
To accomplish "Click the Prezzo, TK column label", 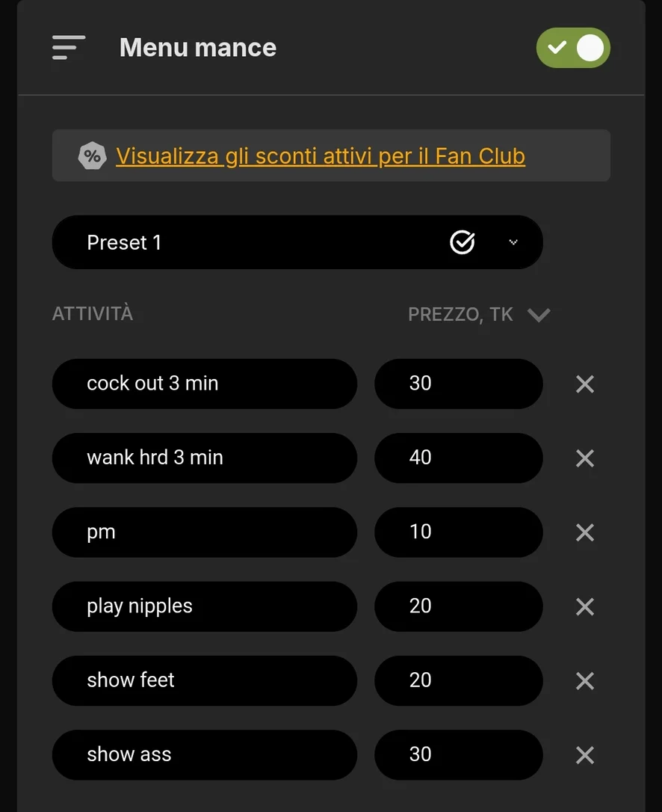I will [460, 315].
